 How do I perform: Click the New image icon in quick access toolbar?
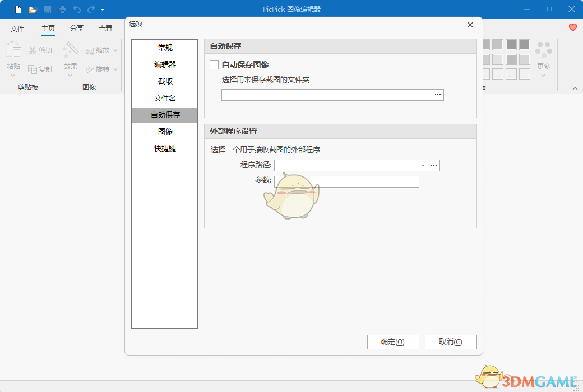coord(17,9)
